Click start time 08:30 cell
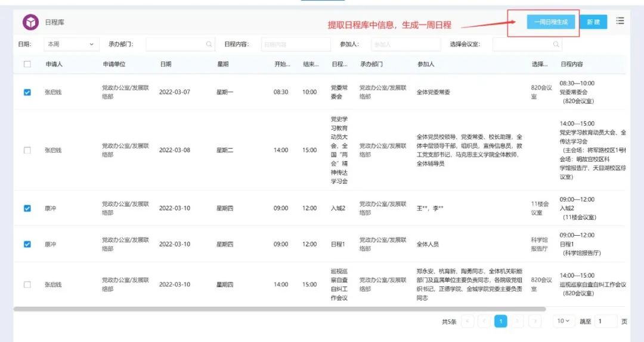The height and width of the screenshot is (342, 644). pos(281,92)
